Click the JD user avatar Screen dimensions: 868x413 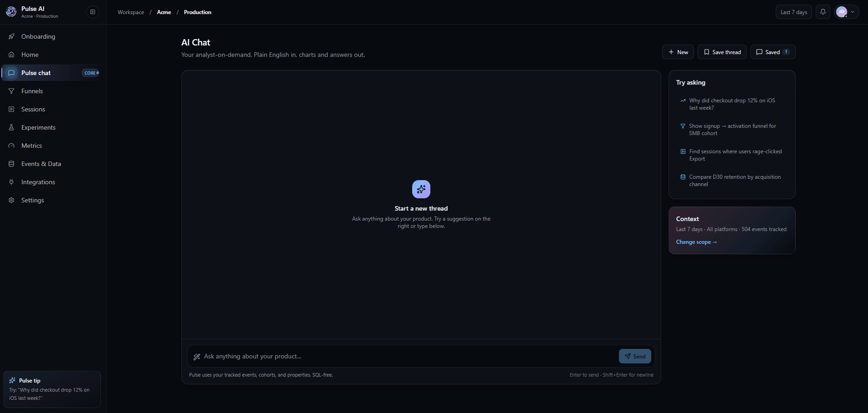(842, 12)
